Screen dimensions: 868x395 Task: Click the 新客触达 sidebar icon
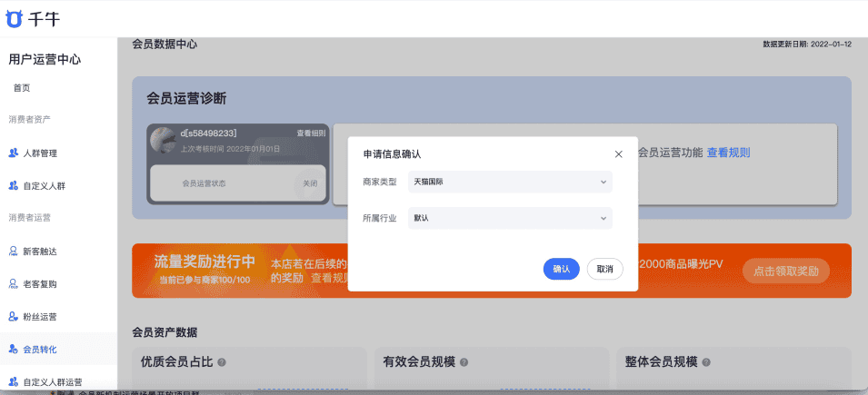[14, 252]
